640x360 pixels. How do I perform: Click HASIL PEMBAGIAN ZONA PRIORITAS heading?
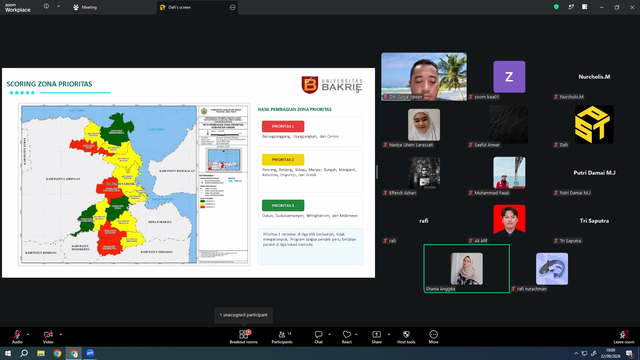[x=295, y=109]
